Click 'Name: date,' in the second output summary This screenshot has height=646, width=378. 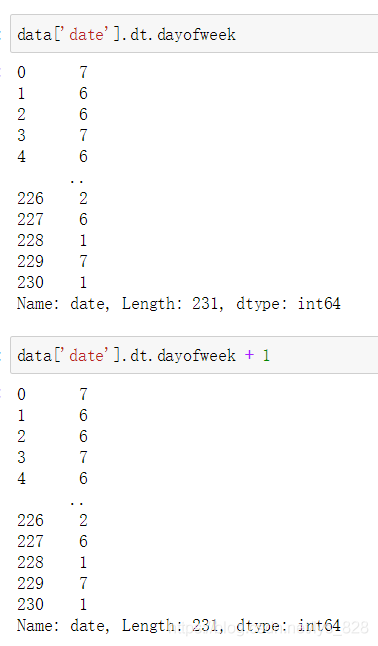pos(63,626)
